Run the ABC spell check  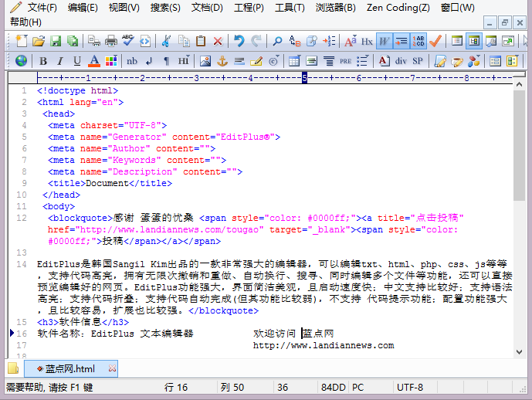tap(128, 42)
